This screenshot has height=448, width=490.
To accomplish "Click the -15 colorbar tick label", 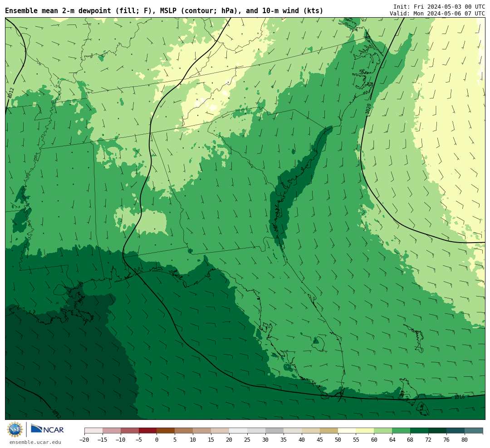I will pos(103,440).
